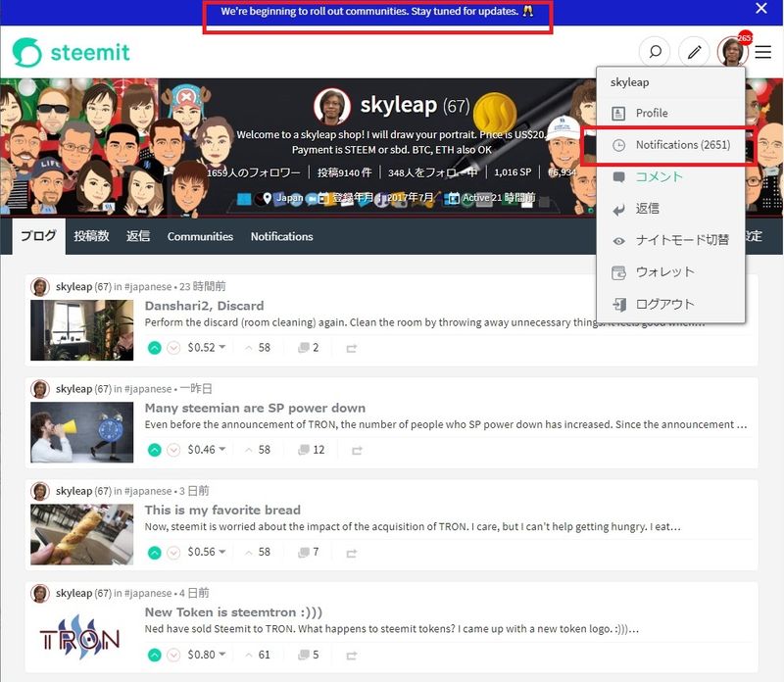Open the hamburger menu icon
Screen dimensions: 784x682
763,52
